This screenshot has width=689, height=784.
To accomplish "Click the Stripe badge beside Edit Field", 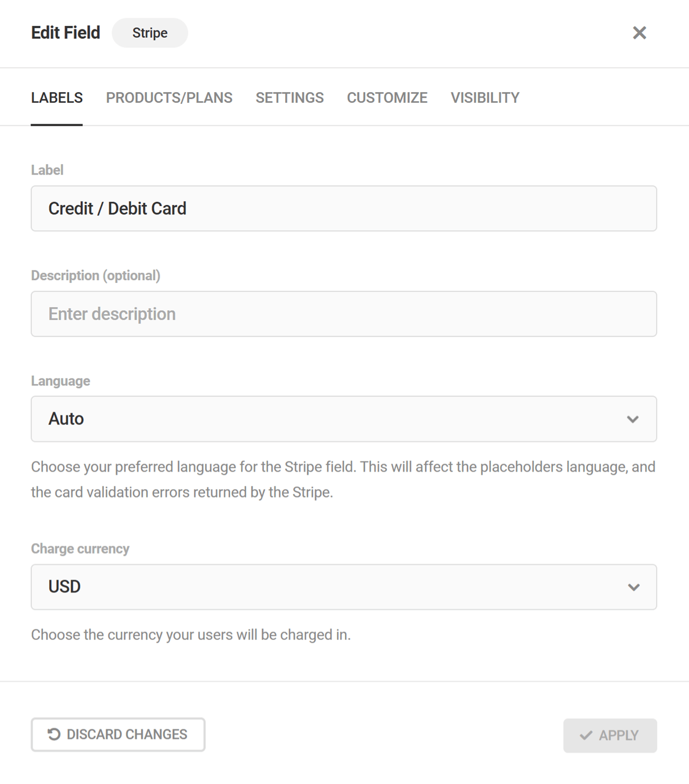I will pos(150,33).
